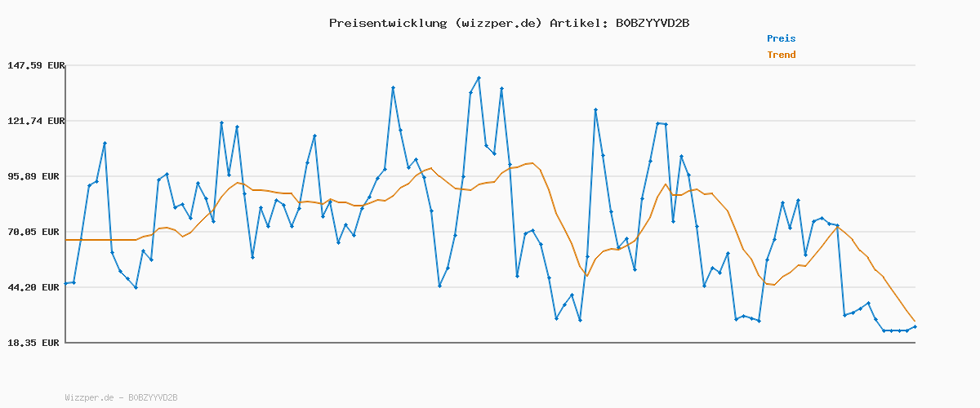Select the 95.89 EUR axis label
The image size is (980, 408).
[x=34, y=176]
